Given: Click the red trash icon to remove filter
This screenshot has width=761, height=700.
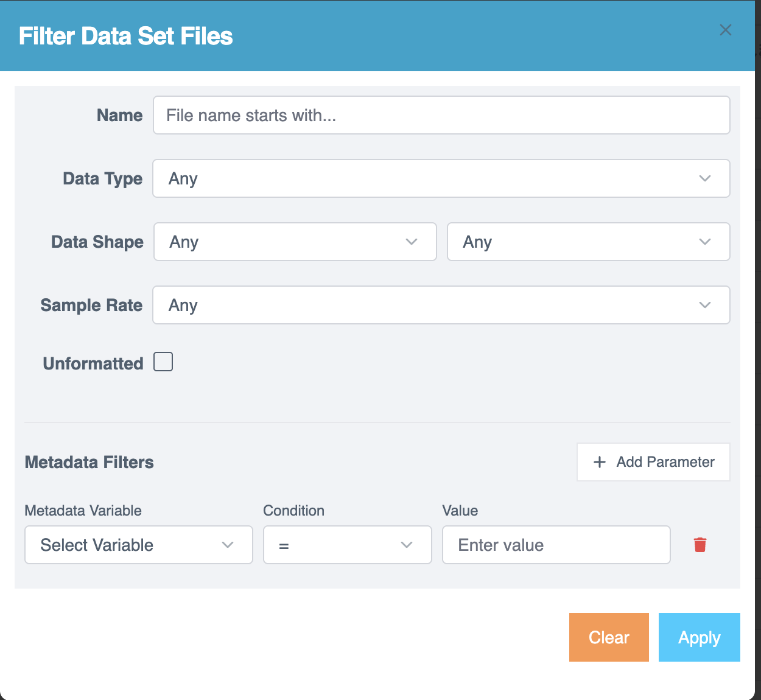Looking at the screenshot, I should pos(700,545).
